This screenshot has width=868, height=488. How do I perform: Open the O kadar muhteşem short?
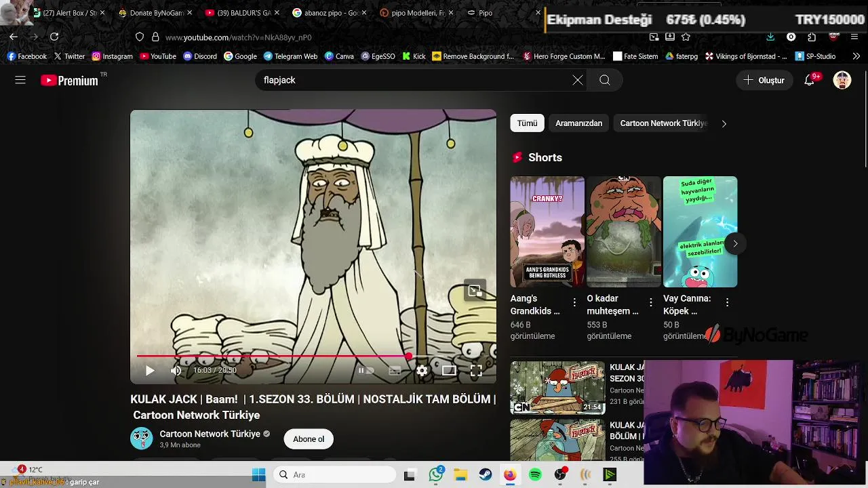[x=624, y=232]
